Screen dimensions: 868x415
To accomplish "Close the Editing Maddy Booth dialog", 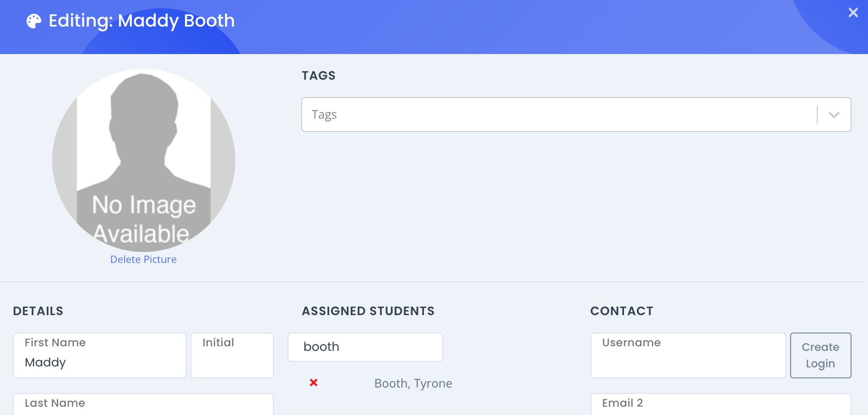I will click(x=853, y=12).
